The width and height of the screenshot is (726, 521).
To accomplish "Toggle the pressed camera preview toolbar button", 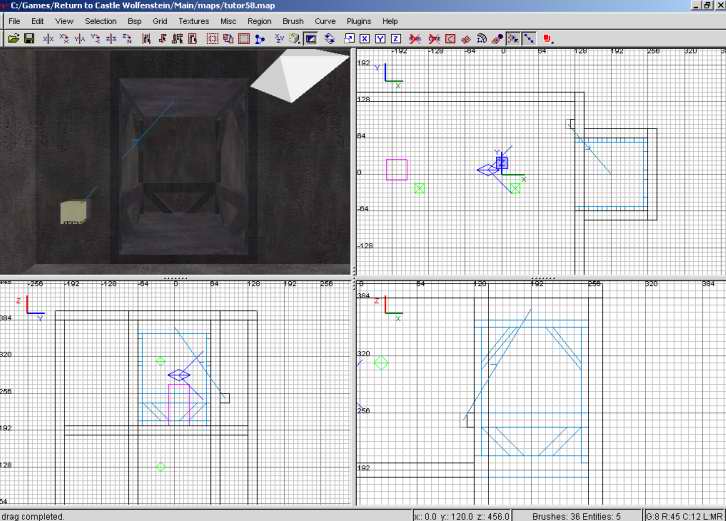I will [311, 39].
